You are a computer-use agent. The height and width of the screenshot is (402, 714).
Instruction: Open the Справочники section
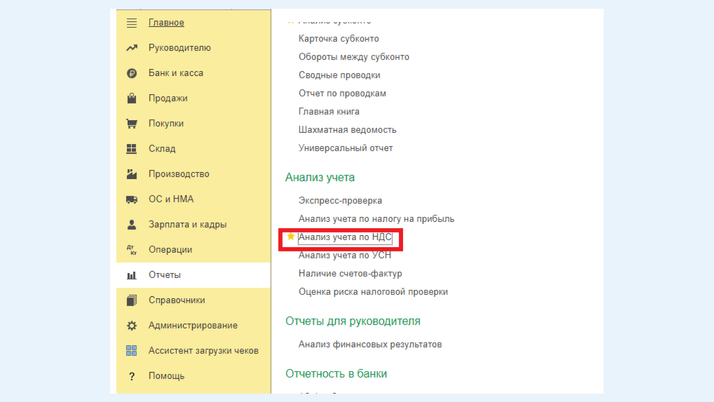(177, 300)
